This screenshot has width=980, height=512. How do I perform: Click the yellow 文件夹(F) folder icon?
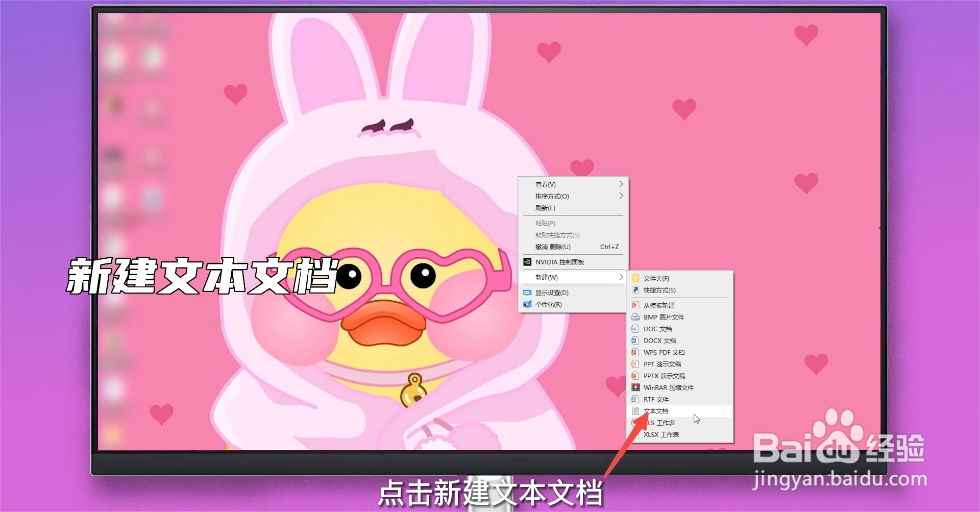tap(635, 278)
